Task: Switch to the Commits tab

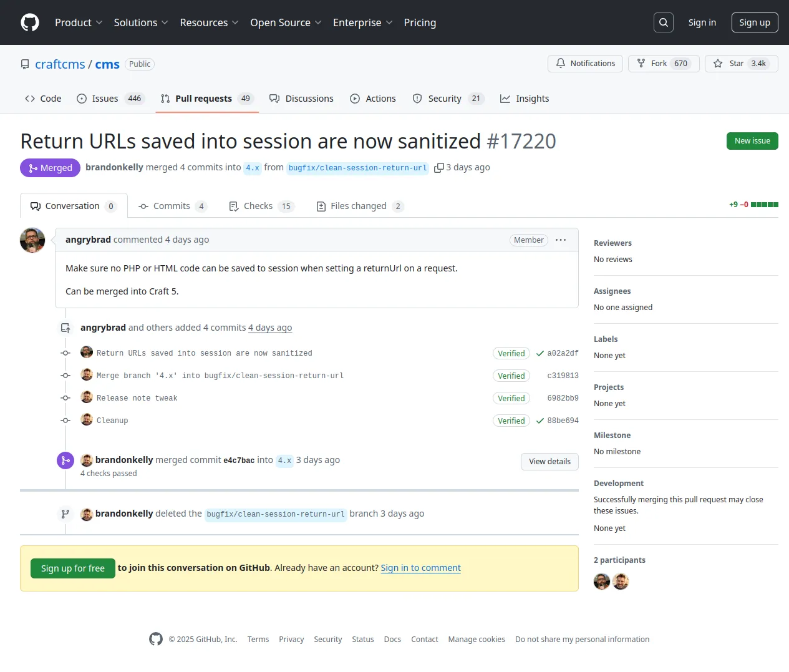Action: point(172,206)
